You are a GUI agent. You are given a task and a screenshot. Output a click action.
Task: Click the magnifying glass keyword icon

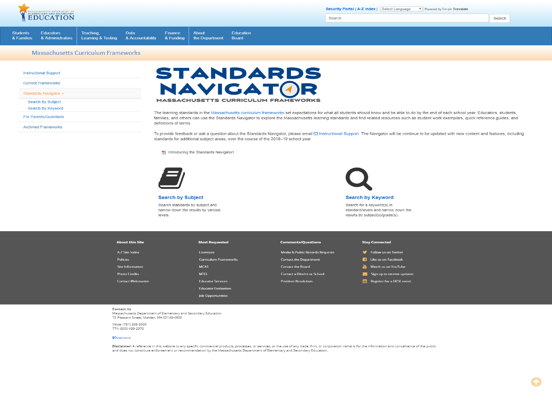click(x=359, y=178)
